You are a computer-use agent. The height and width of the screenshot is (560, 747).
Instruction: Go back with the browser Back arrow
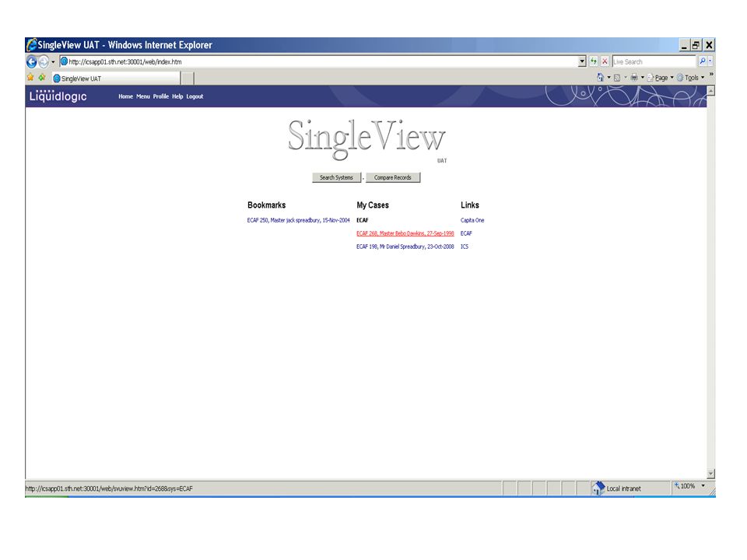(32, 62)
